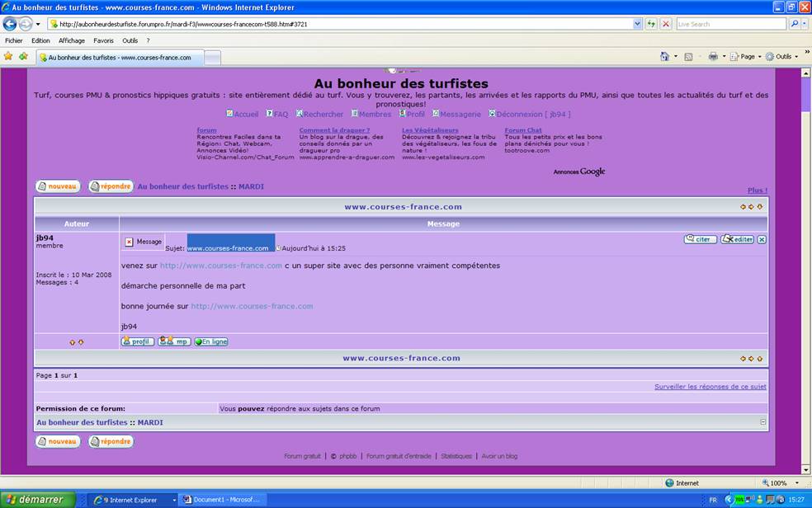The height and width of the screenshot is (508, 812).
Task: Open the Edition menu
Action: [40, 40]
